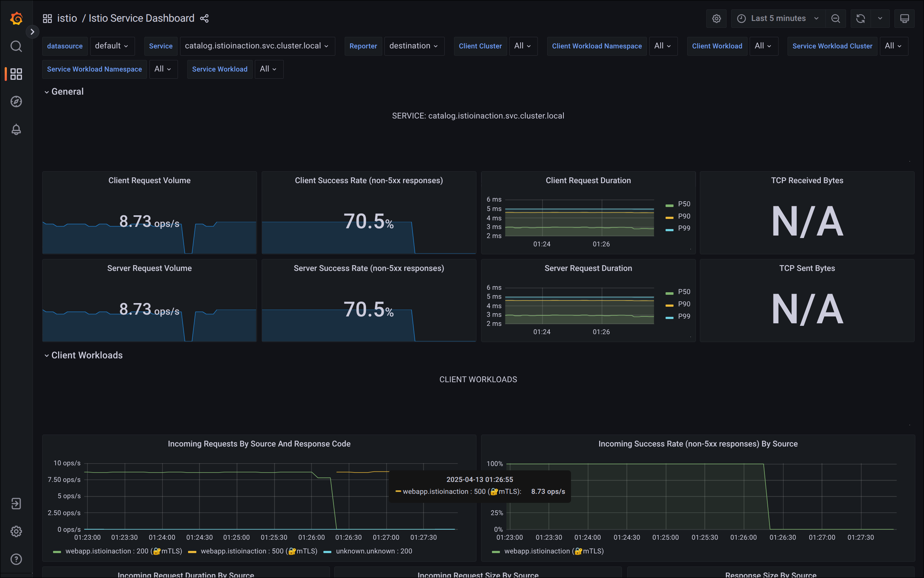924x578 pixels.
Task: Open the Alerting bell icon
Action: click(16, 130)
